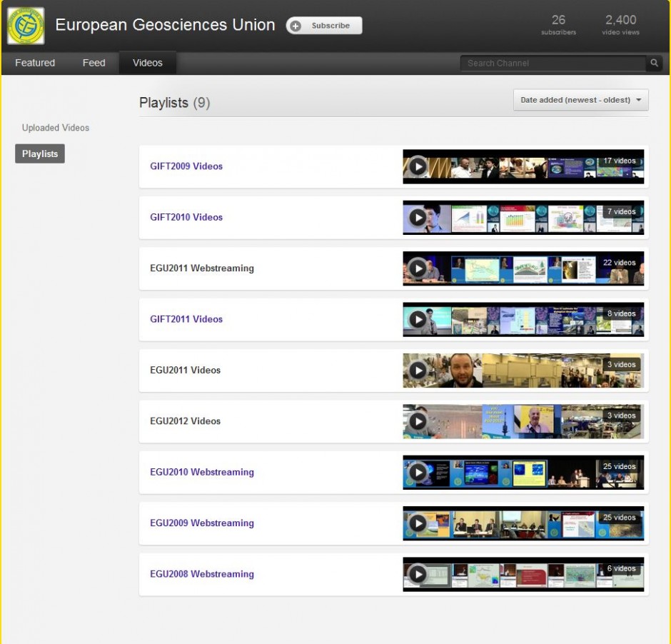
Task: Open the GIFT2010 Videos link
Action: point(186,217)
